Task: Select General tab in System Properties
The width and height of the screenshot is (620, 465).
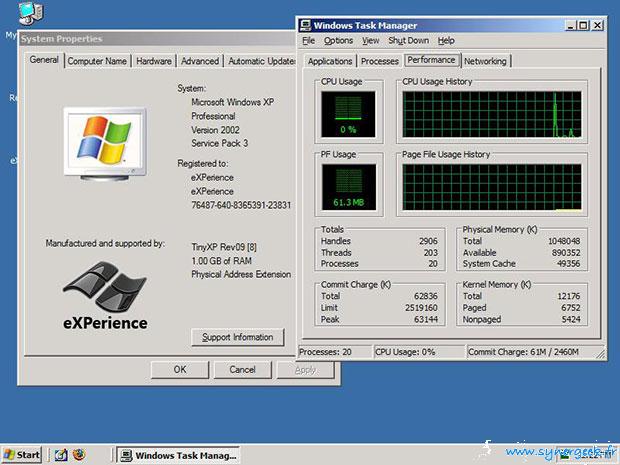Action: [44, 60]
